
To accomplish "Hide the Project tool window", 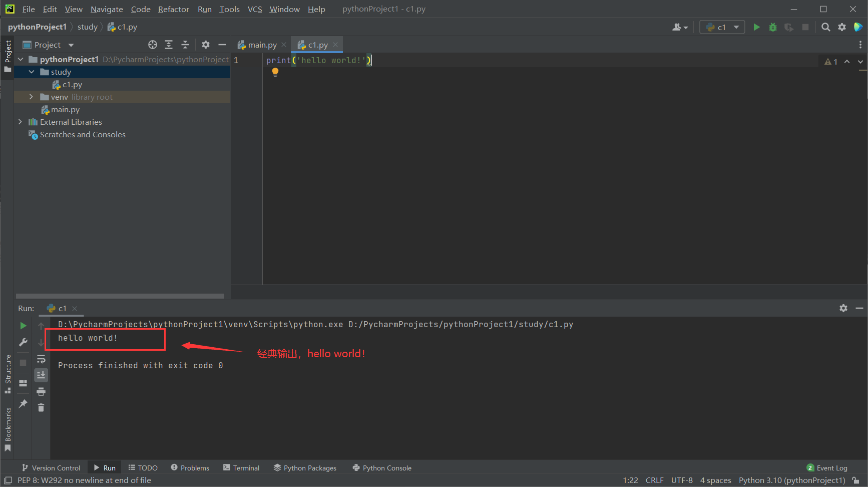I will click(x=222, y=45).
